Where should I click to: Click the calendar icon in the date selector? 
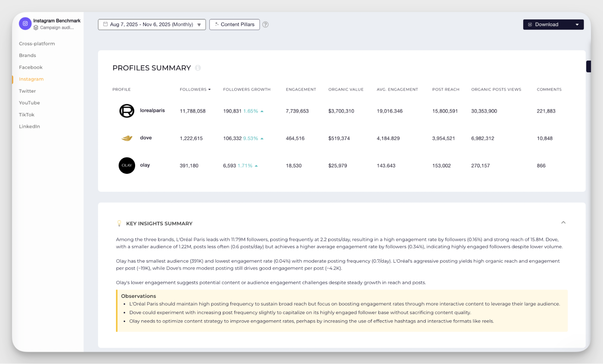pyautogui.click(x=105, y=24)
